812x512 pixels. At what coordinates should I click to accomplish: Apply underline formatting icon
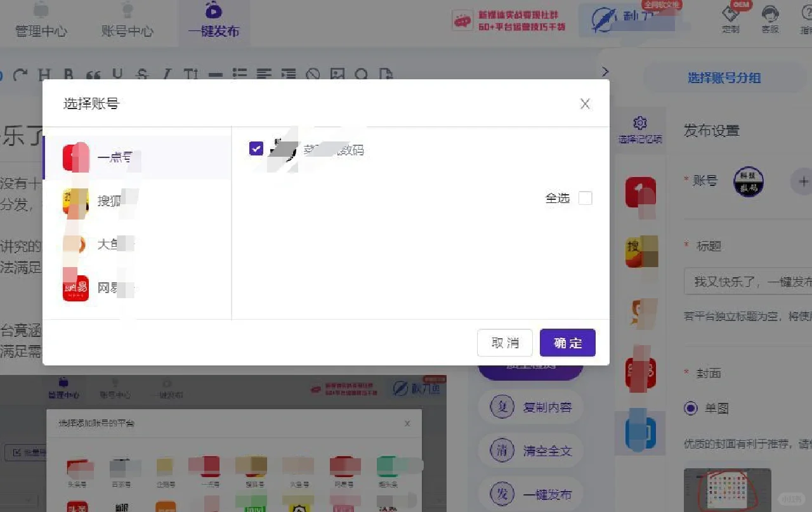(117, 75)
